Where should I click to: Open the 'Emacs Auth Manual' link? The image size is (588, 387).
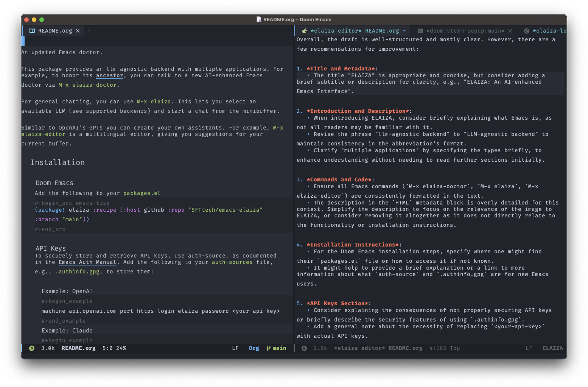[87, 262]
